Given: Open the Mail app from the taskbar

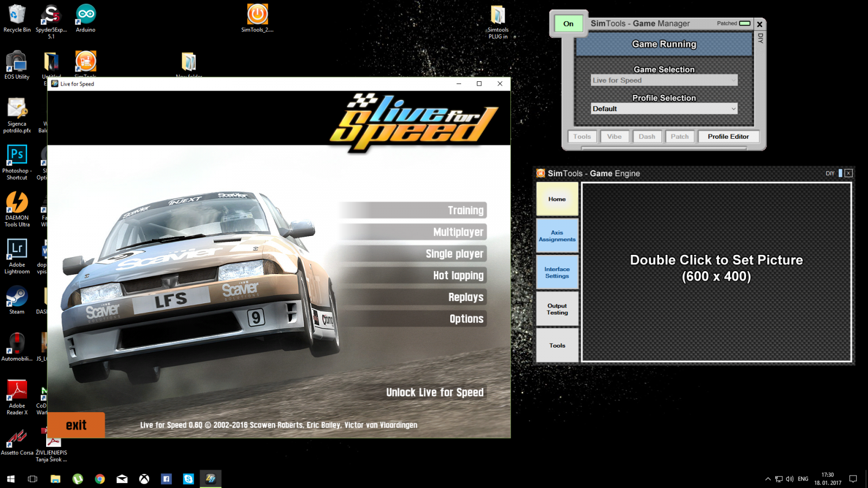Looking at the screenshot, I should [x=122, y=479].
